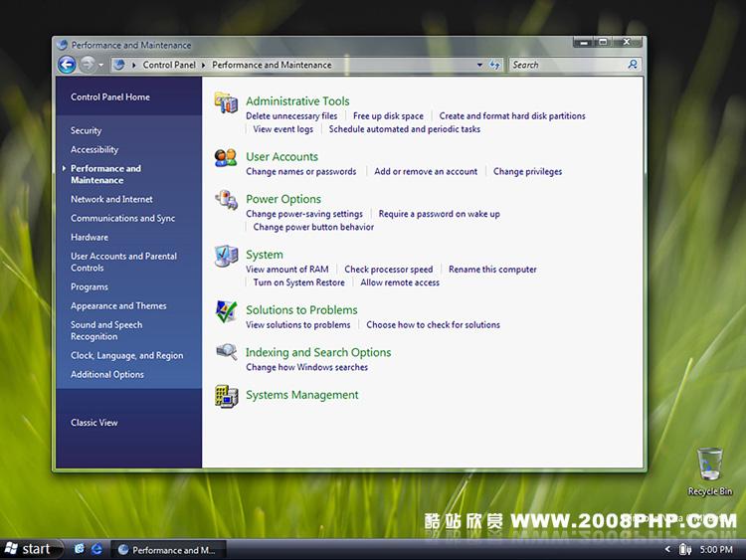Open the Power Options icon
Screen dimensions: 746x560
(227, 200)
